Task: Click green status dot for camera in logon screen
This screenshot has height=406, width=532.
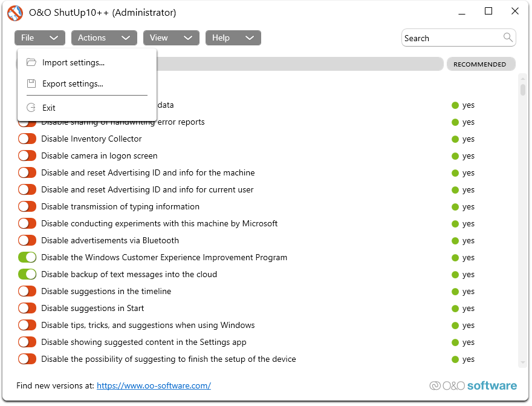Action: click(x=455, y=156)
